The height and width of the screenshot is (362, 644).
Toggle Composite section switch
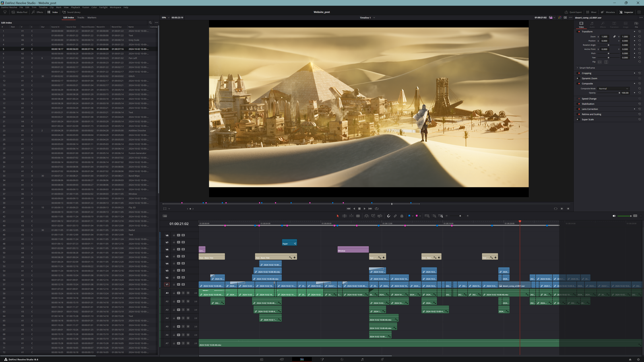coord(578,84)
